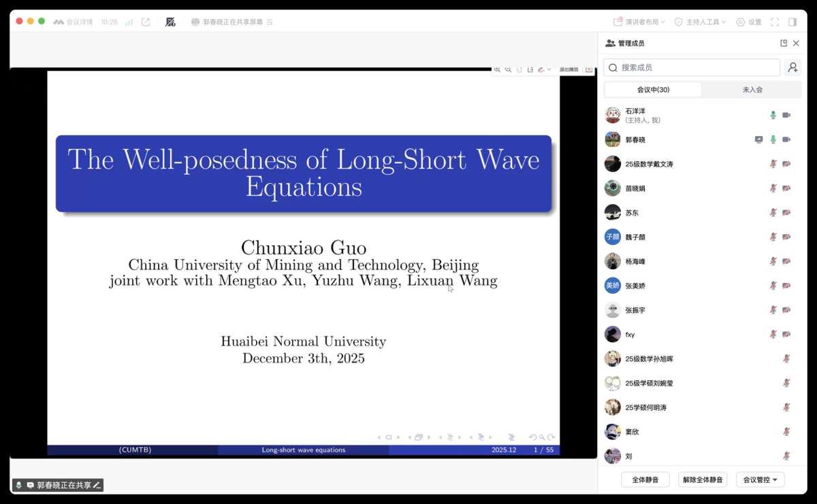Toggle the sidebar panel icon at top right

coord(792,22)
